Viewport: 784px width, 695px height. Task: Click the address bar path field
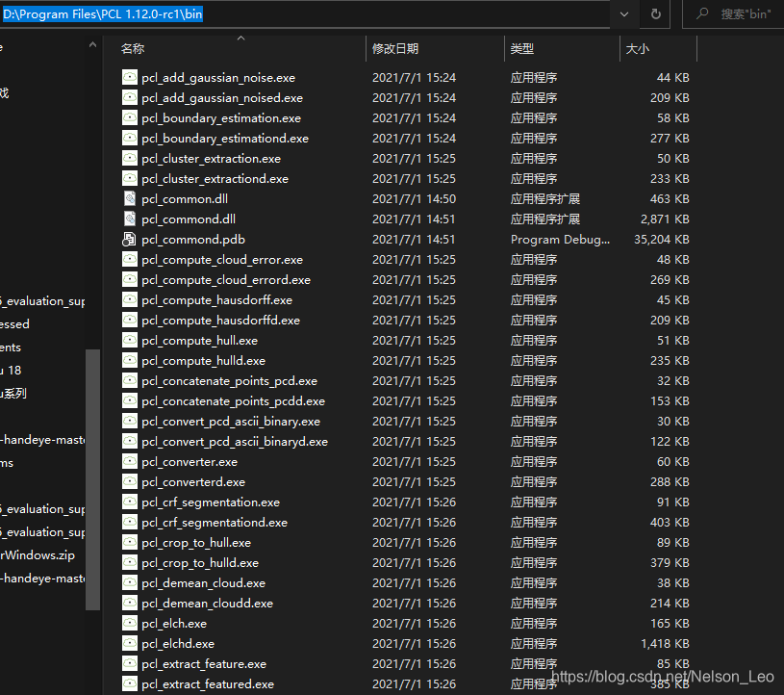pos(305,14)
